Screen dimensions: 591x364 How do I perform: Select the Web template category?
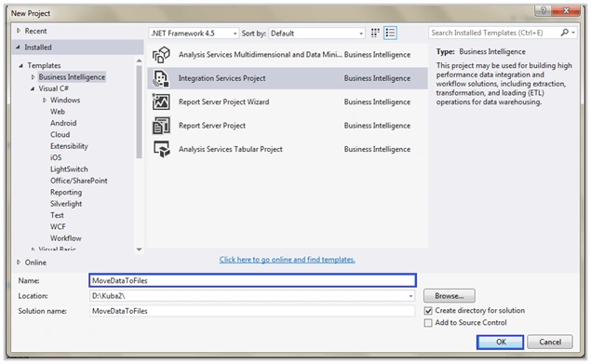[x=58, y=112]
